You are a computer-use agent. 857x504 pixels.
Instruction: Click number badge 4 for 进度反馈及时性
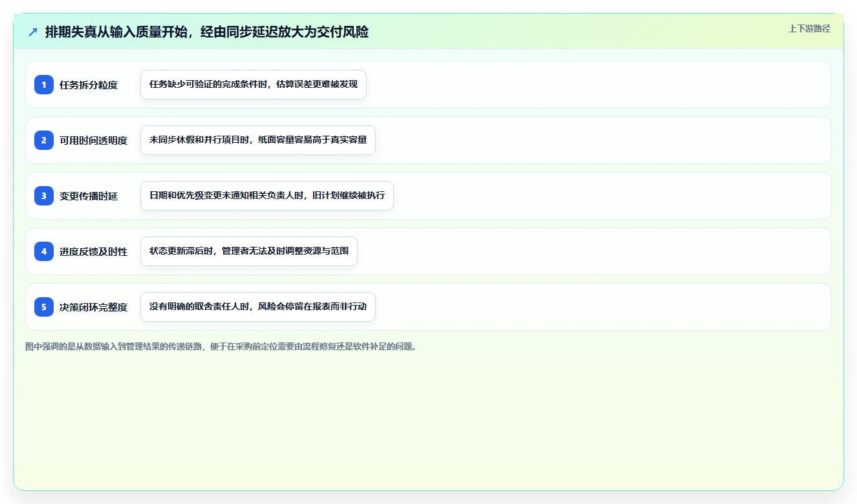point(44,251)
